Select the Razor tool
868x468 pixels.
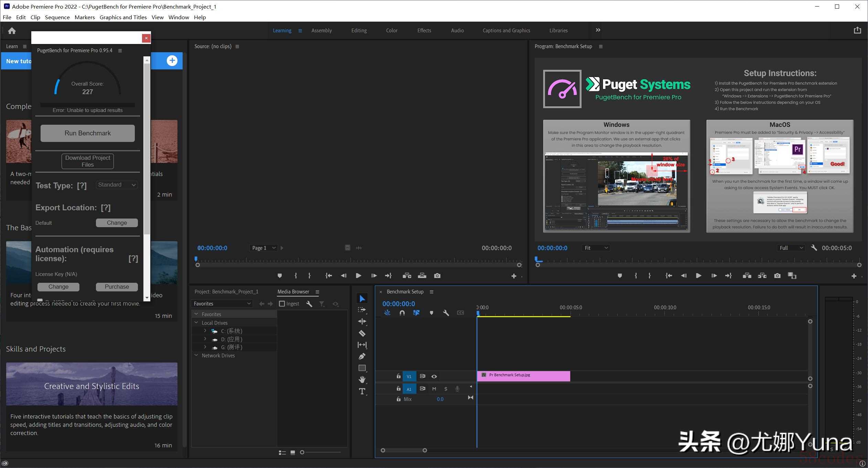click(362, 333)
